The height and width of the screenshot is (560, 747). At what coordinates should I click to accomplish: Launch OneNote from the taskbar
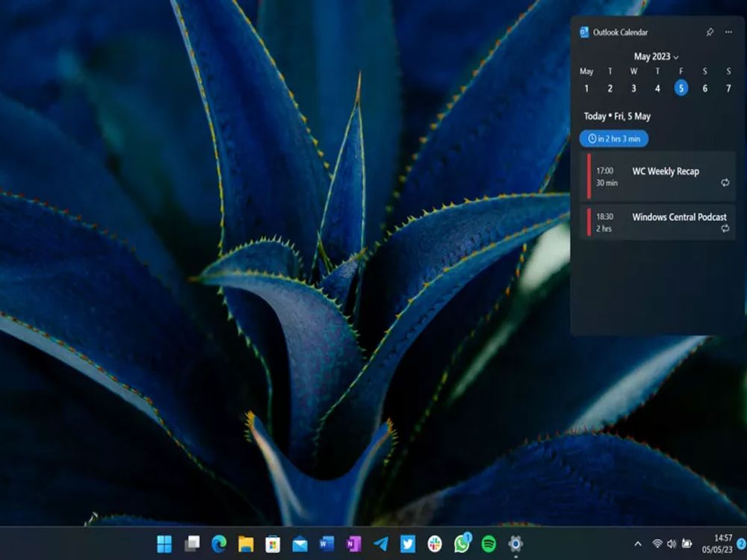(351, 546)
